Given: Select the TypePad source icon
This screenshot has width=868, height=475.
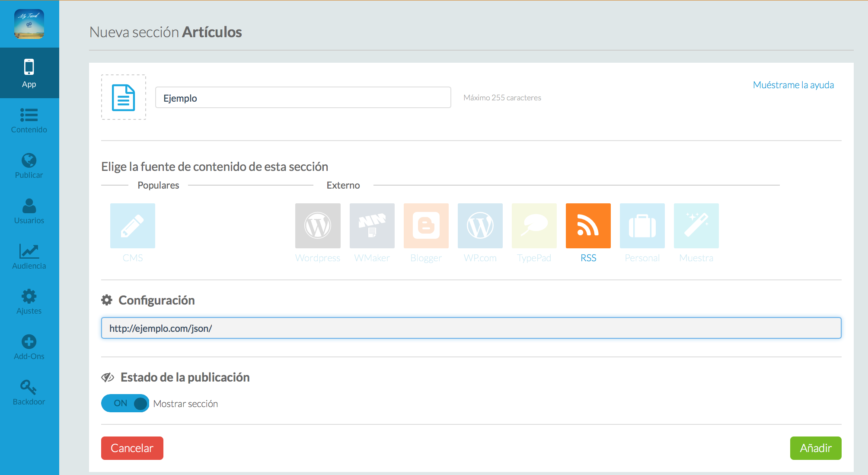Looking at the screenshot, I should click(x=534, y=226).
